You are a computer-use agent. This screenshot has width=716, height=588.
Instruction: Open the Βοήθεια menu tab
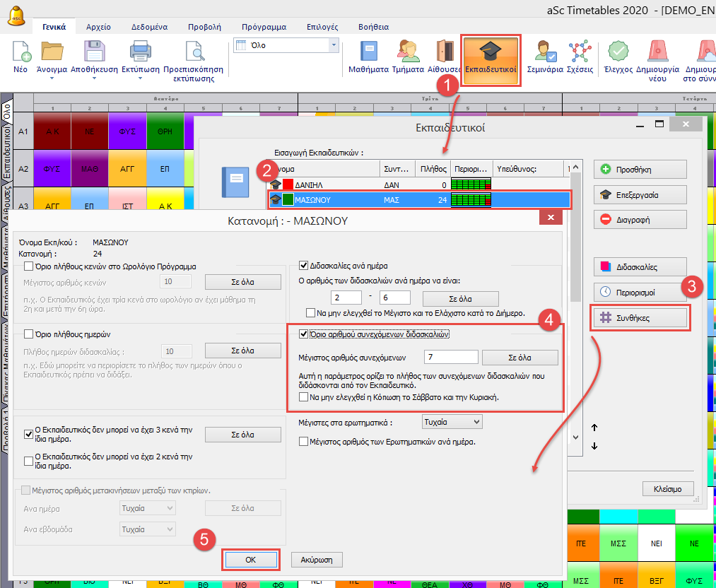(372, 27)
